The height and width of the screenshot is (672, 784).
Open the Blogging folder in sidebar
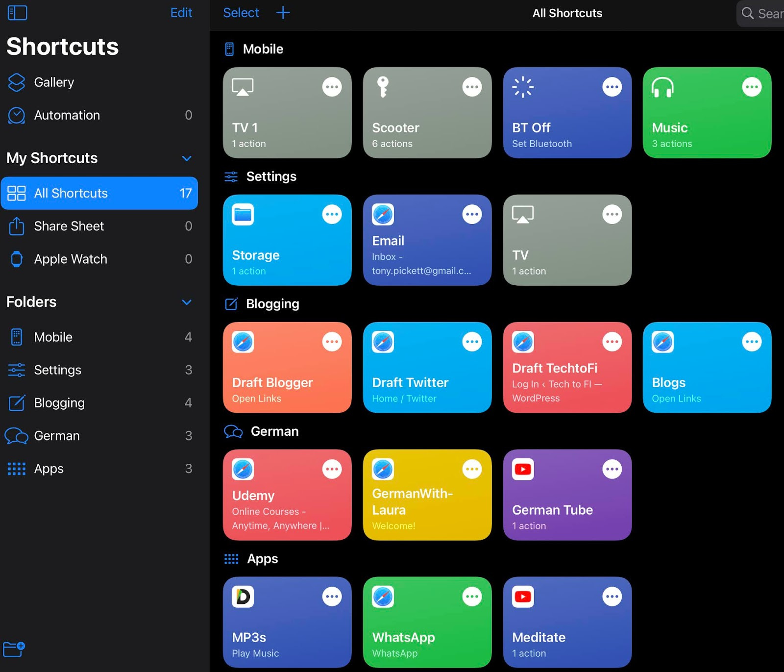tap(99, 403)
